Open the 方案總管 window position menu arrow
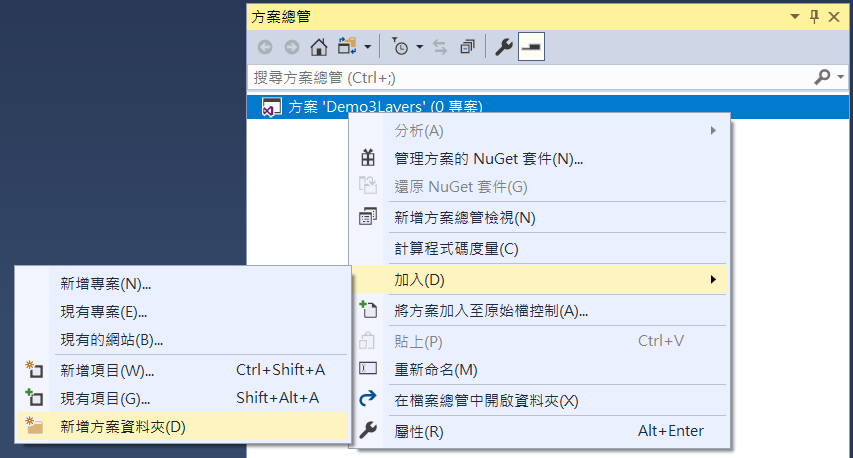853x458 pixels. click(795, 16)
